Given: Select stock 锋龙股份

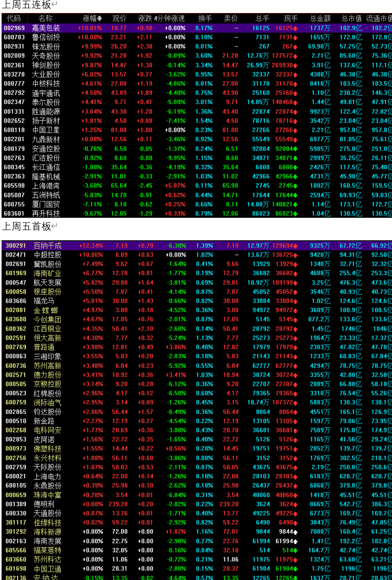Looking at the screenshot, I should pyautogui.click(x=46, y=47).
